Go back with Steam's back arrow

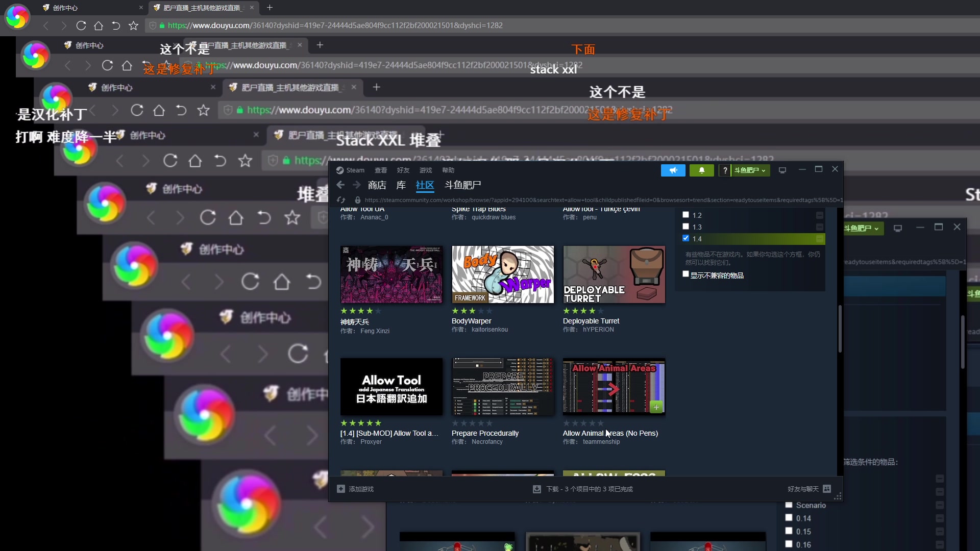[x=340, y=185]
